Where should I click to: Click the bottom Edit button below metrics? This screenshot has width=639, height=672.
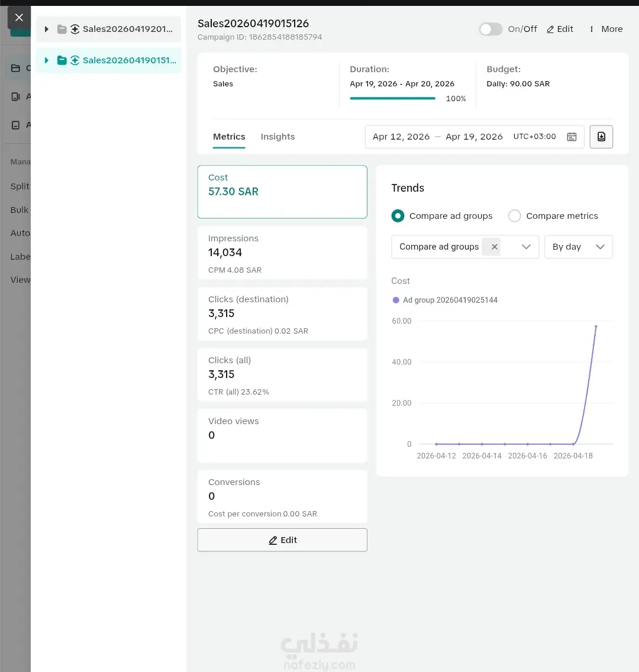(x=282, y=540)
